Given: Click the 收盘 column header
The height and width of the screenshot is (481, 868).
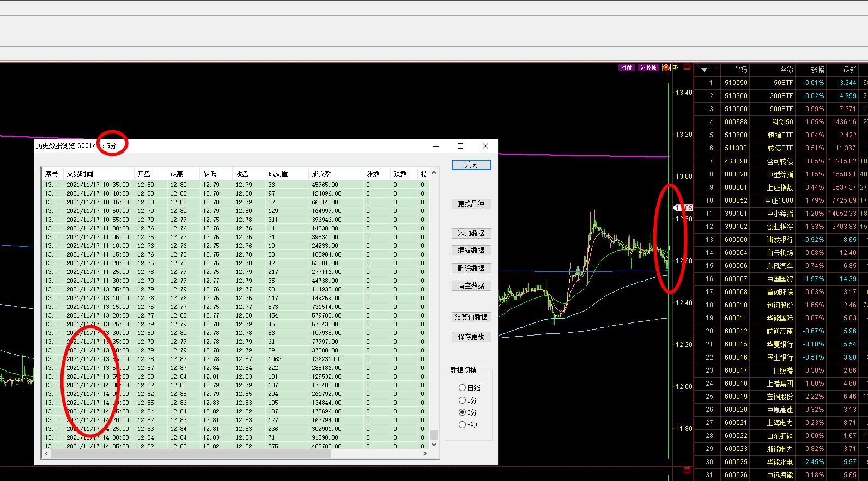Looking at the screenshot, I should pyautogui.click(x=248, y=174).
